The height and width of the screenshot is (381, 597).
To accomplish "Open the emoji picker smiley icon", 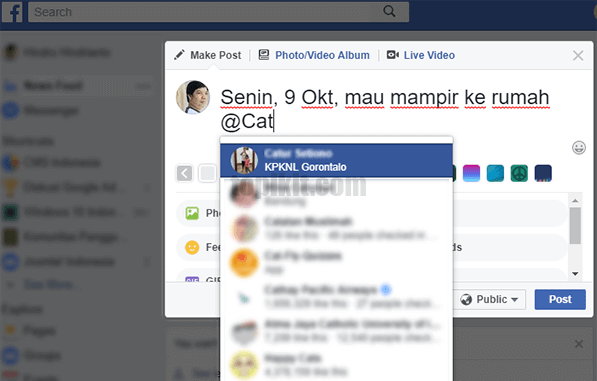I will tap(579, 147).
